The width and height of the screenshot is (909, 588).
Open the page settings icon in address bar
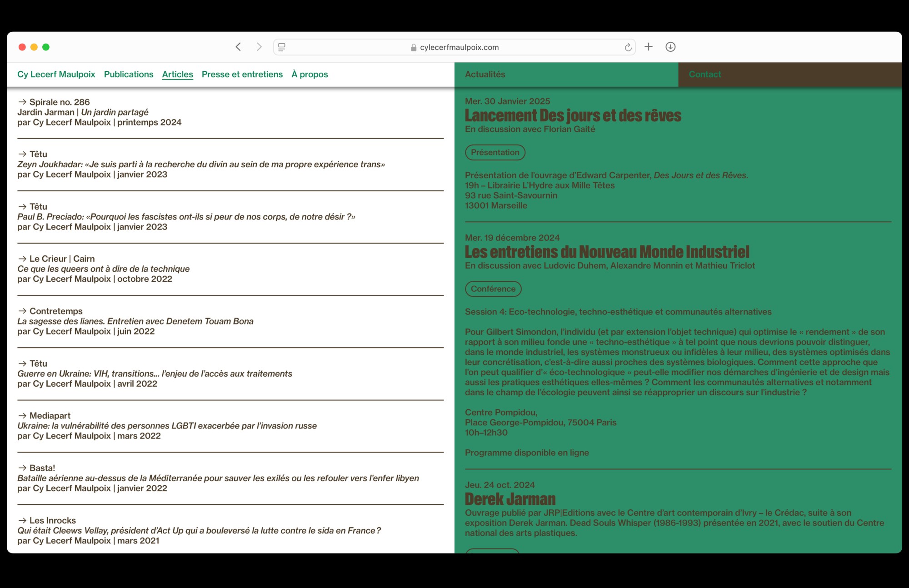click(282, 47)
